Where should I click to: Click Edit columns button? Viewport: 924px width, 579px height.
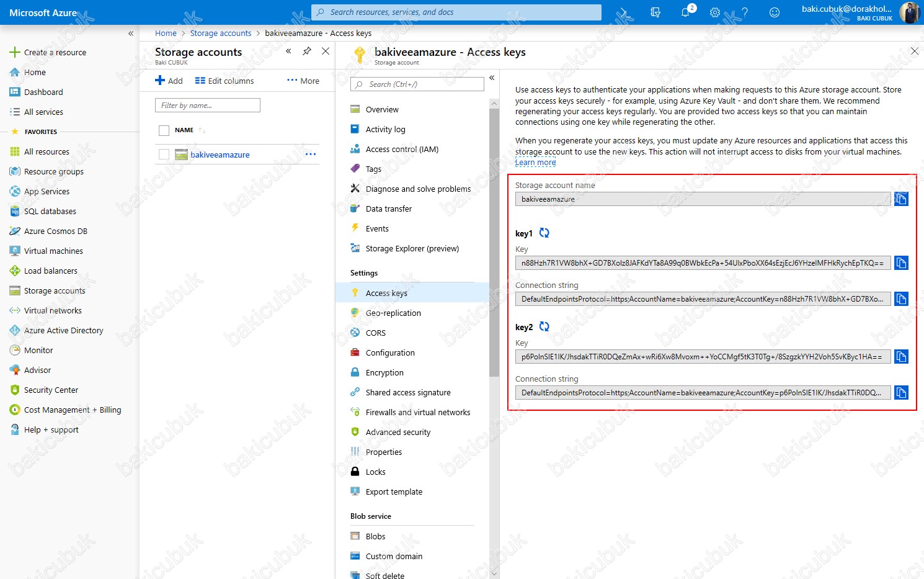(x=224, y=81)
